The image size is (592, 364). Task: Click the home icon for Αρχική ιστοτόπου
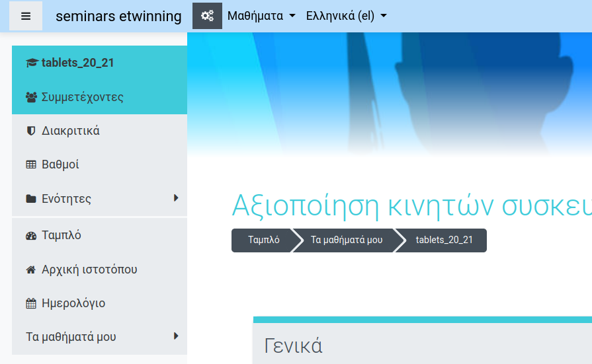(31, 270)
